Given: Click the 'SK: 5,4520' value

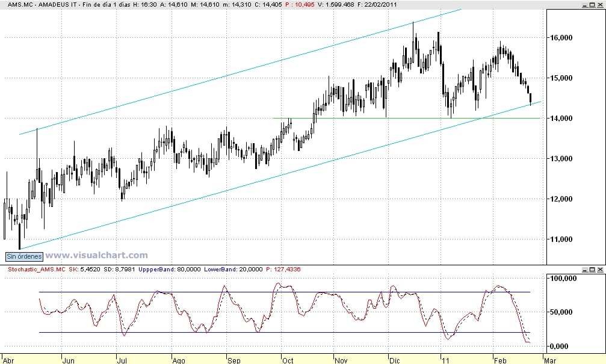Looking at the screenshot, I should [84, 270].
